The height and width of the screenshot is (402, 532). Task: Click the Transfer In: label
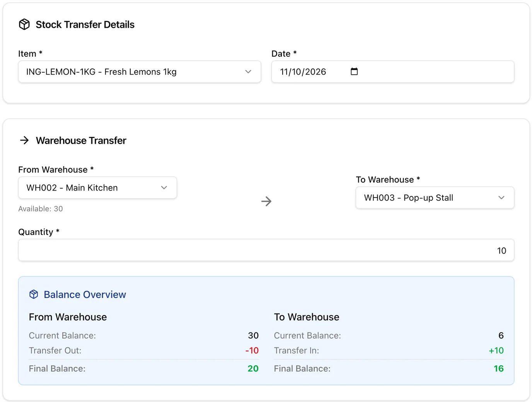click(x=297, y=351)
